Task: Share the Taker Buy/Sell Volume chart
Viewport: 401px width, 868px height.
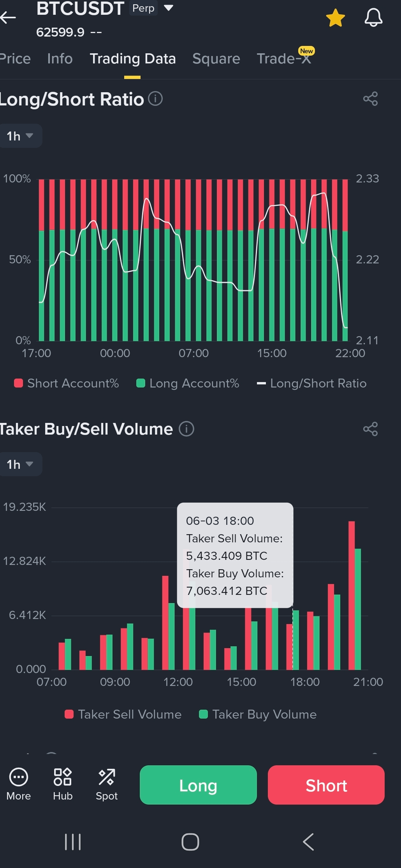Action: coord(370,429)
